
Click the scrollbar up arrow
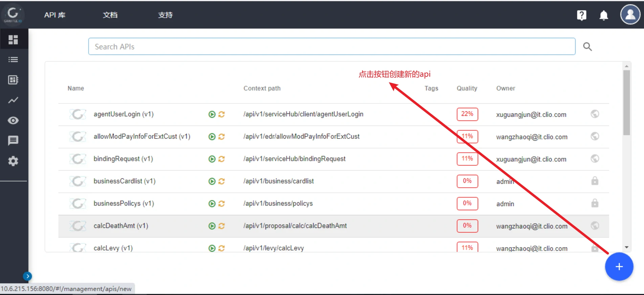(x=626, y=66)
